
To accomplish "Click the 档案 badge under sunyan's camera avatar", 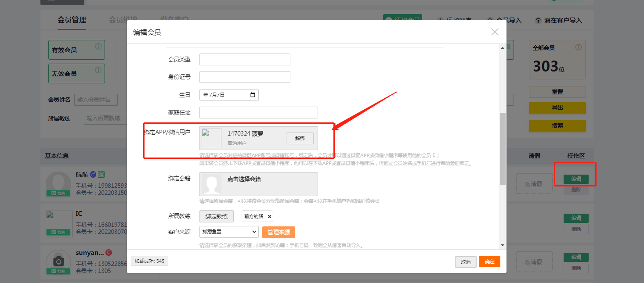I will pos(58,271).
